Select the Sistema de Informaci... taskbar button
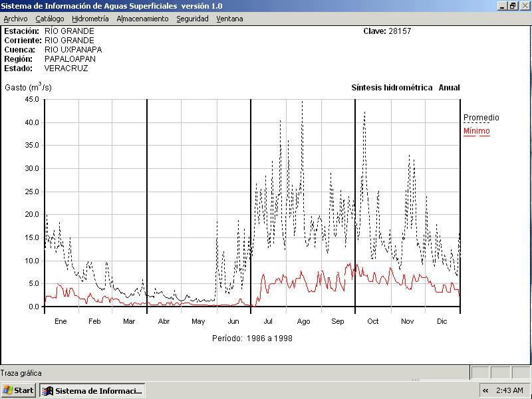This screenshot has height=399, width=532. point(92,390)
